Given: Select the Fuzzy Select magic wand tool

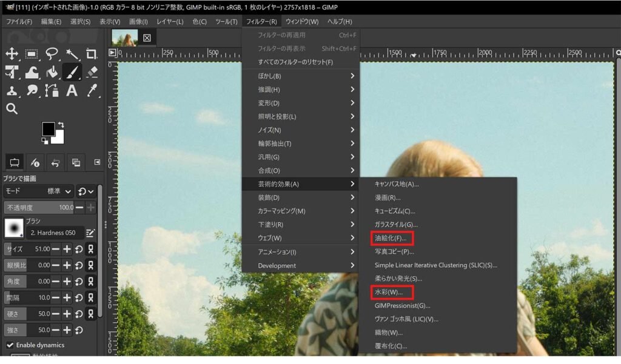Looking at the screenshot, I should (x=72, y=54).
